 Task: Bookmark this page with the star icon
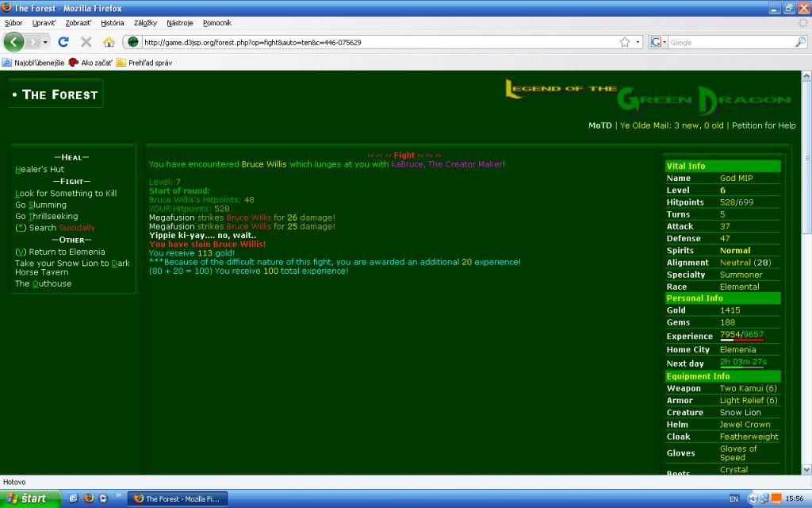[625, 42]
